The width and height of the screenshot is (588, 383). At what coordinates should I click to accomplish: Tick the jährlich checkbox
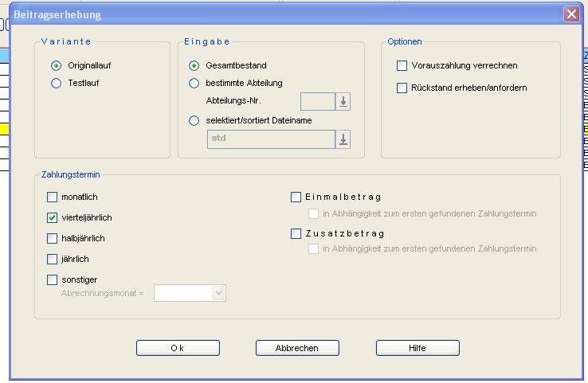point(53,259)
